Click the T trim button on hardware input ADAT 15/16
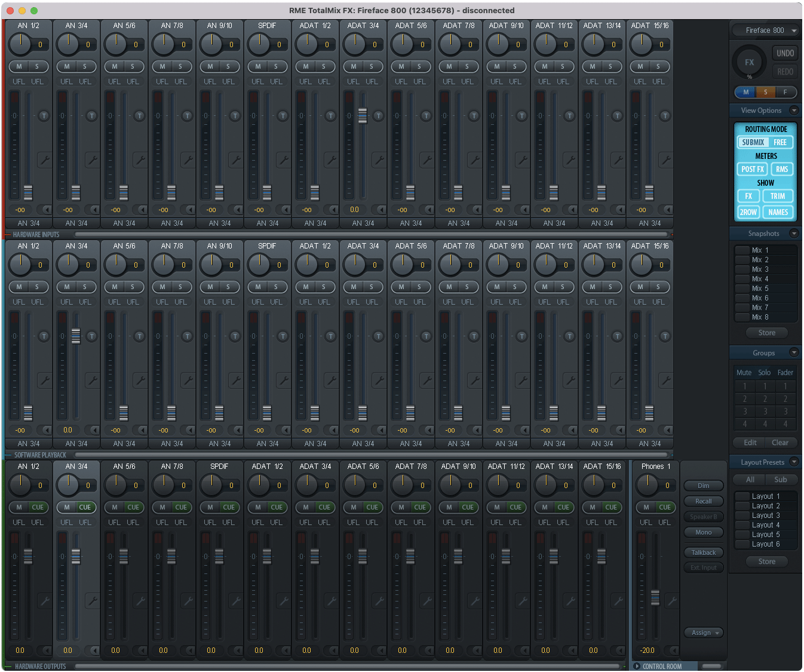The height and width of the screenshot is (672, 804). pos(665,116)
